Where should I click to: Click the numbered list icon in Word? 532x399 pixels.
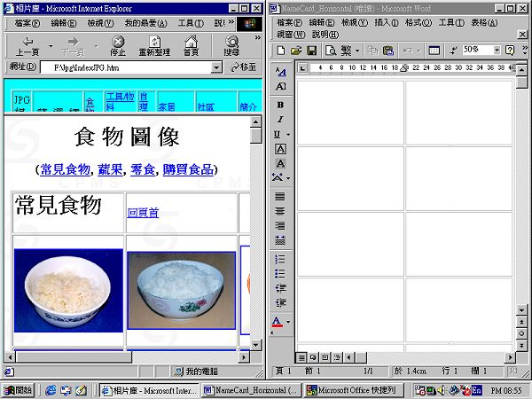280,259
